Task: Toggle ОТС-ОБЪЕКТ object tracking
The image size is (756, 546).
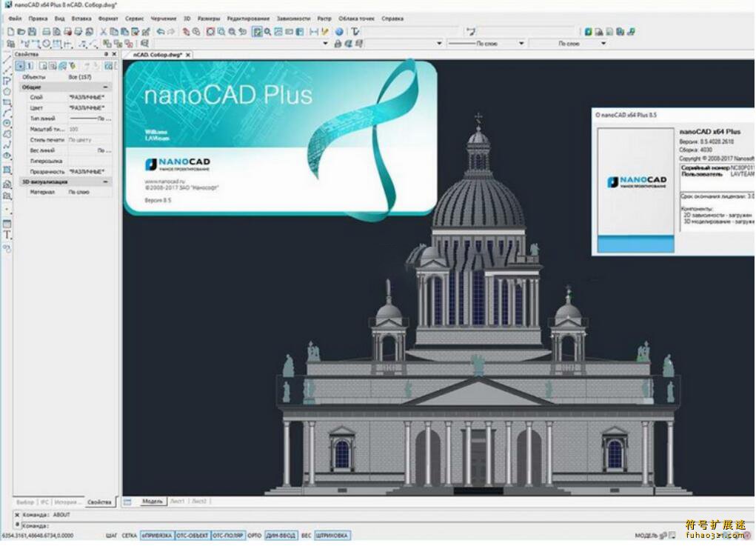Action: pyautogui.click(x=193, y=536)
